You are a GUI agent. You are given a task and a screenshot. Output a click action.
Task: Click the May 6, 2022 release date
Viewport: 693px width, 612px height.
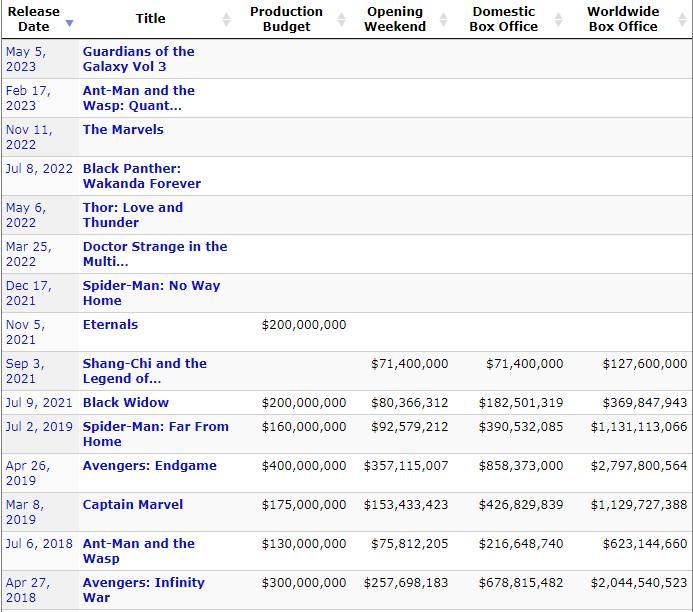[x=26, y=215]
